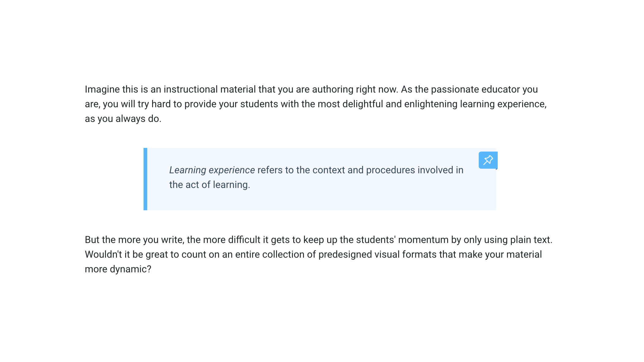Click the paragraph starting 'Imagine this is'
The image size is (644, 362).
coord(316,104)
